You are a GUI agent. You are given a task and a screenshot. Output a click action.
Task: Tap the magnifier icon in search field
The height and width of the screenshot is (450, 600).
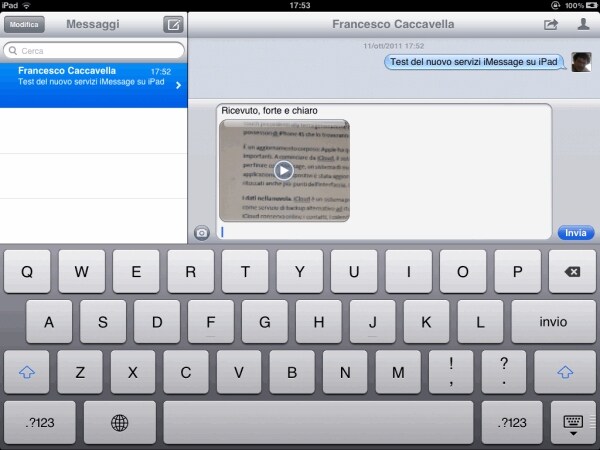pos(13,51)
